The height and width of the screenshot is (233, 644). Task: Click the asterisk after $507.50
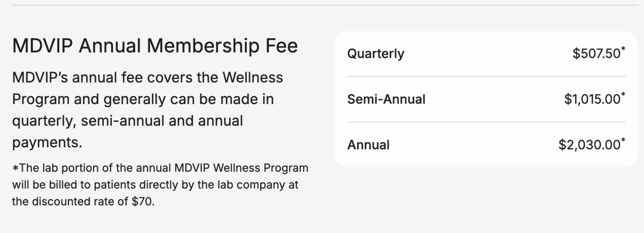[x=623, y=50]
